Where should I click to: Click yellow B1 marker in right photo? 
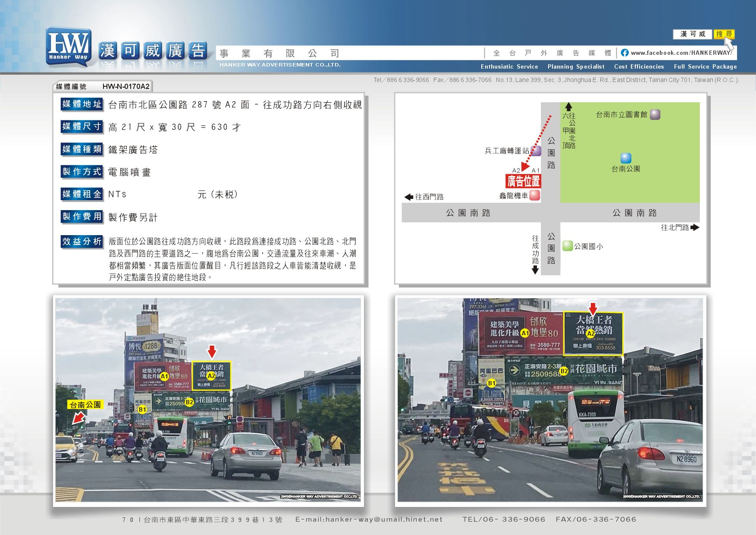coord(492,383)
